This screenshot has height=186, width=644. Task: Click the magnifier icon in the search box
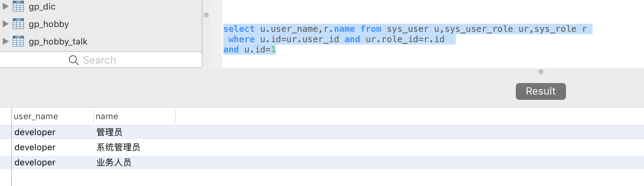pyautogui.click(x=74, y=60)
